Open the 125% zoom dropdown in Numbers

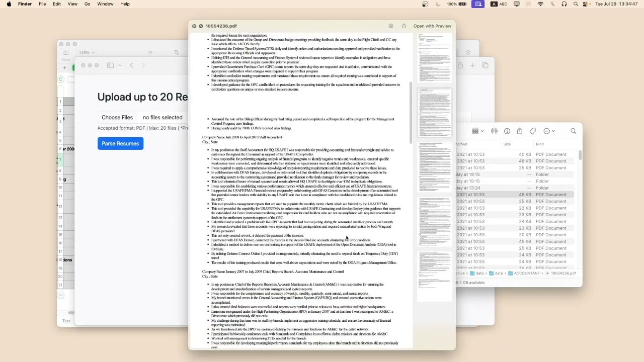pyautogui.click(x=87, y=53)
